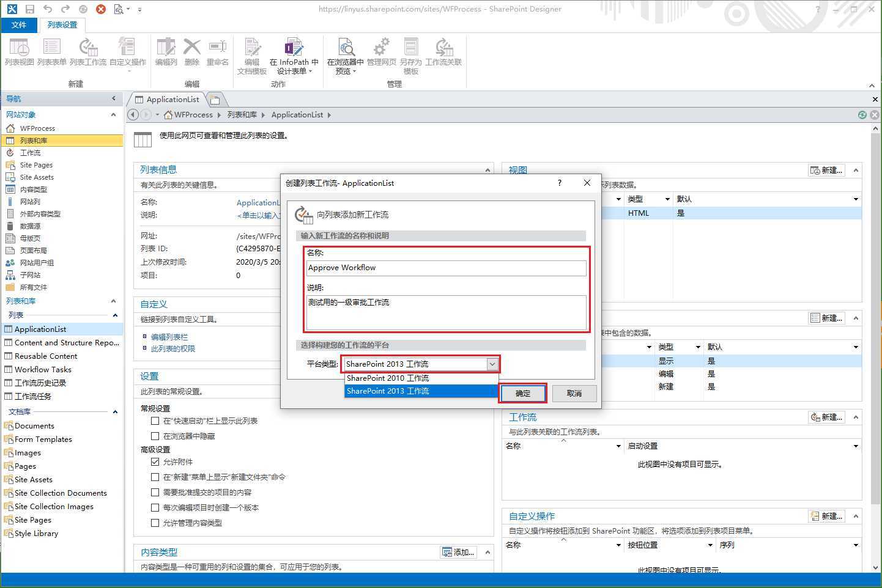Choose SharePoint 2010 工作流 from dropdown list
Viewport: 882px width, 588px height.
click(x=421, y=378)
